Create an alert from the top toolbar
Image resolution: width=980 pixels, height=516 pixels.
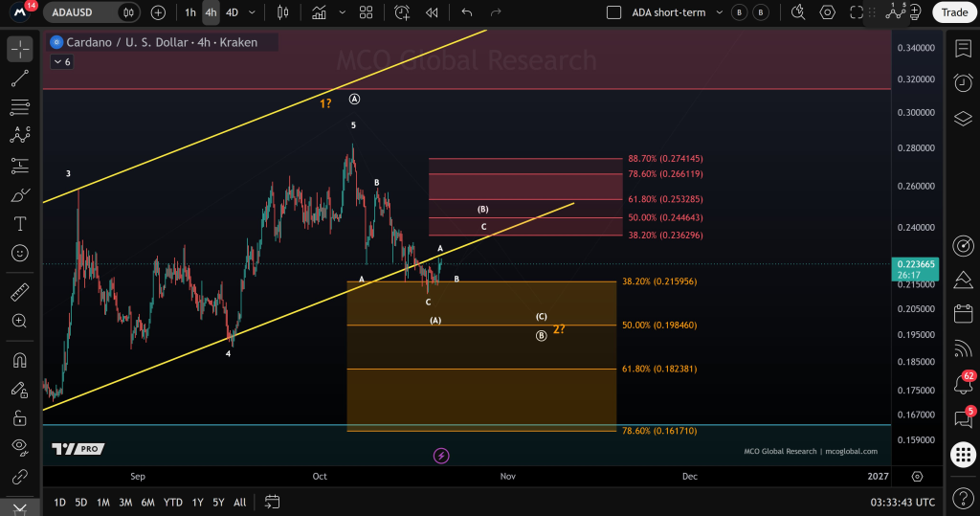(x=402, y=12)
